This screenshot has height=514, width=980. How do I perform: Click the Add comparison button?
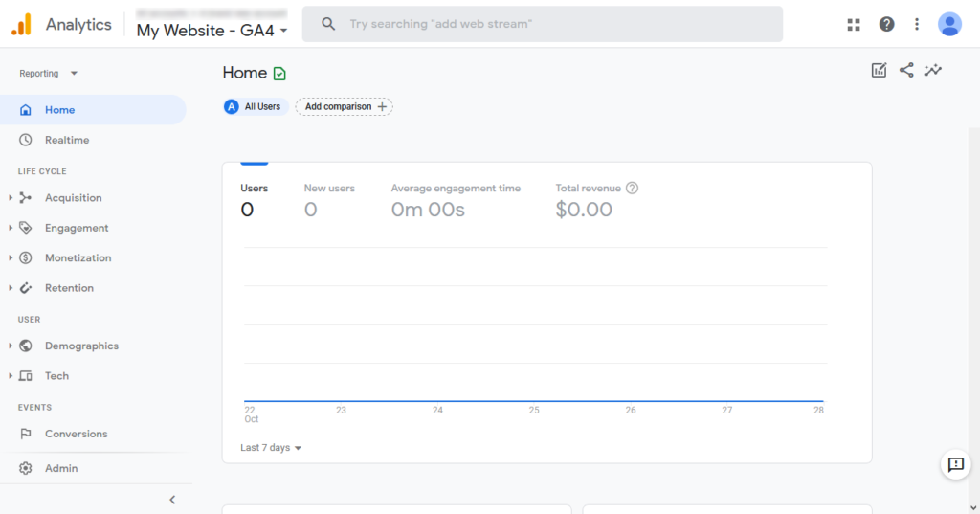[345, 107]
